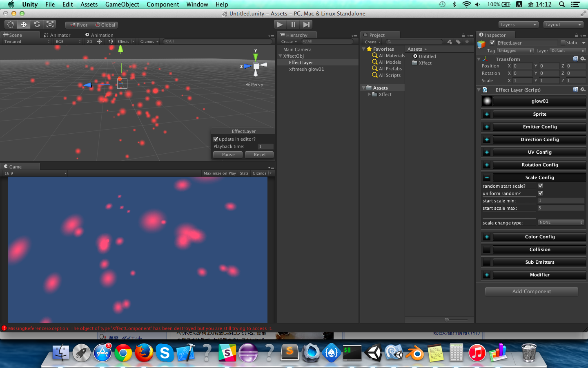
Task: Open Blender from the Dock
Action: point(415,352)
